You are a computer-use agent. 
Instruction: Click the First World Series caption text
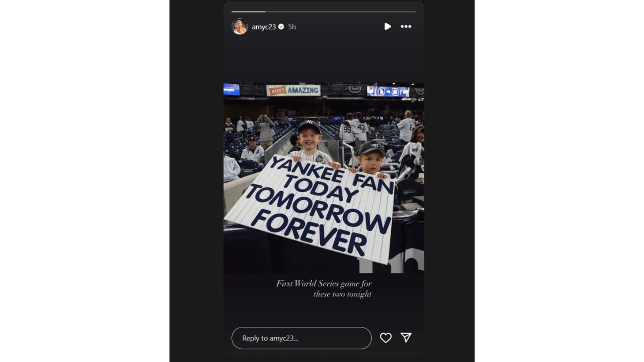coord(324,289)
